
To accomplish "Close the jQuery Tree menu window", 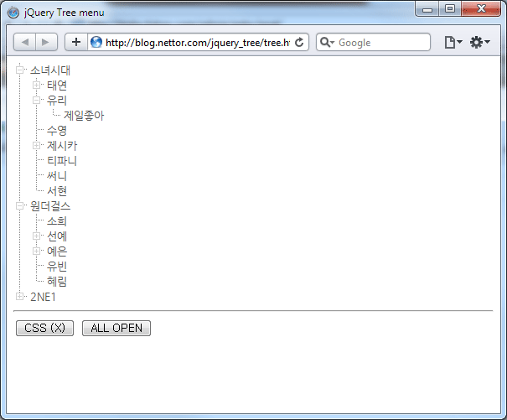I will click(481, 9).
